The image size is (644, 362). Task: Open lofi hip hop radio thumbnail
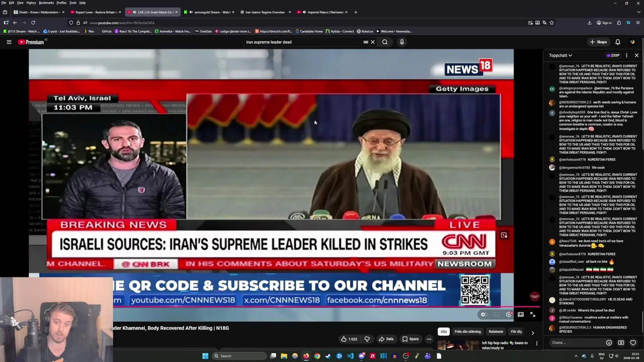click(x=458, y=345)
